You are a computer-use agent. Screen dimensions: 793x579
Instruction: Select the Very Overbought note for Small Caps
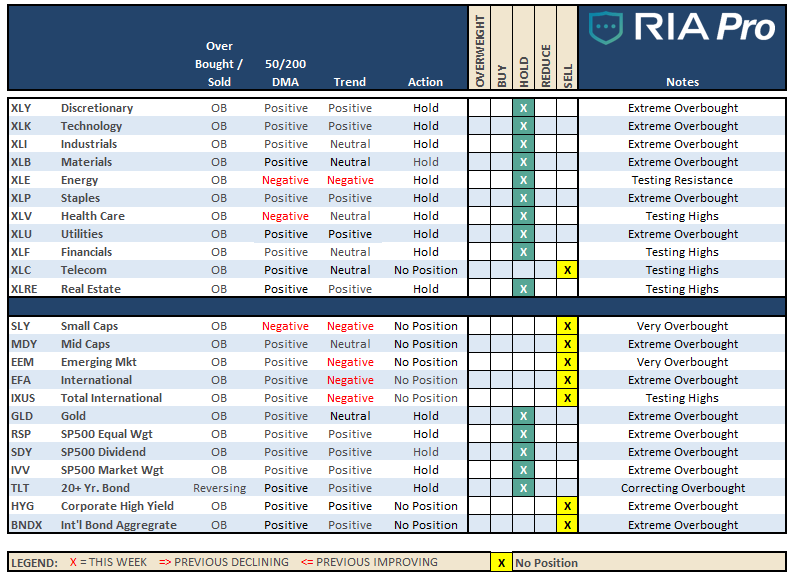[682, 326]
